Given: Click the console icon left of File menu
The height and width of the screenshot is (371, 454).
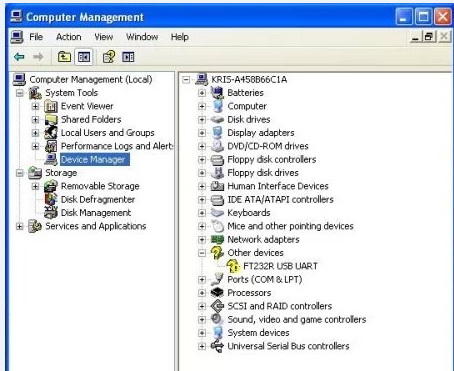Looking at the screenshot, I should 17,37.
